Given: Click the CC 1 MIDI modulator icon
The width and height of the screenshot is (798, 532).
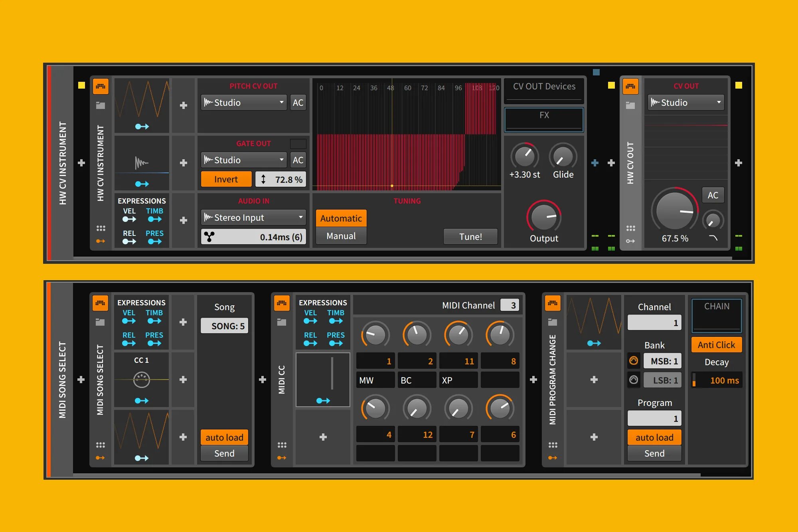Looking at the screenshot, I should point(141,380).
